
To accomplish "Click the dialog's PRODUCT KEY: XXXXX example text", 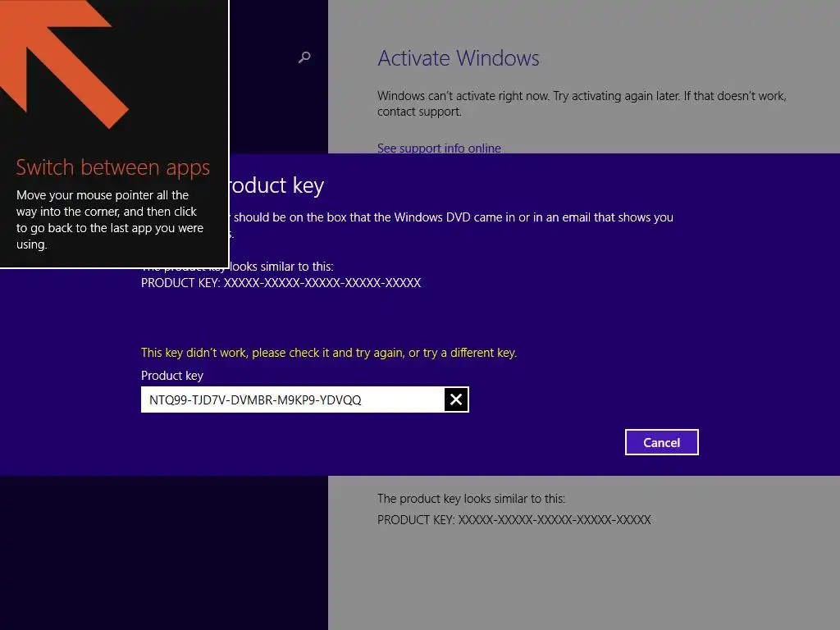I will pos(281,283).
